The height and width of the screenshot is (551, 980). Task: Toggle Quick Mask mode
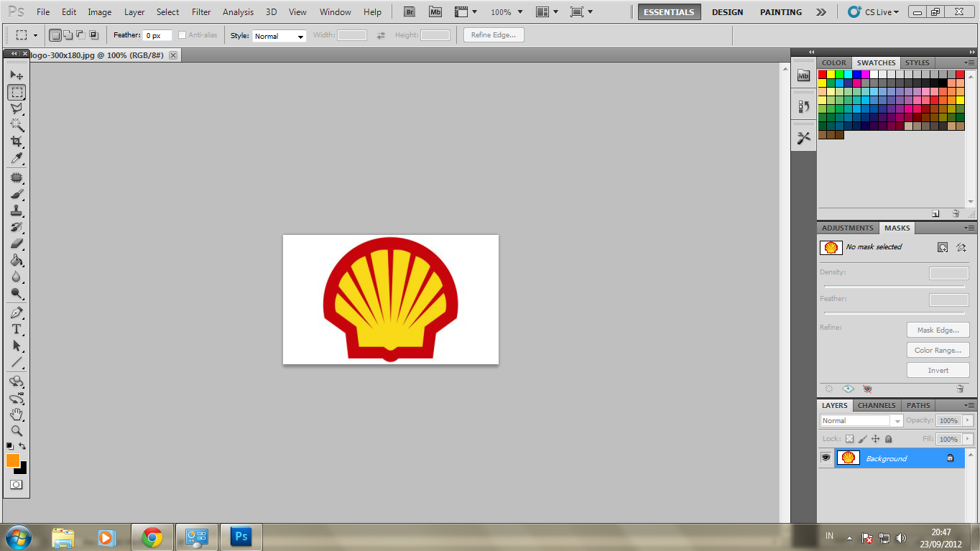[x=16, y=485]
